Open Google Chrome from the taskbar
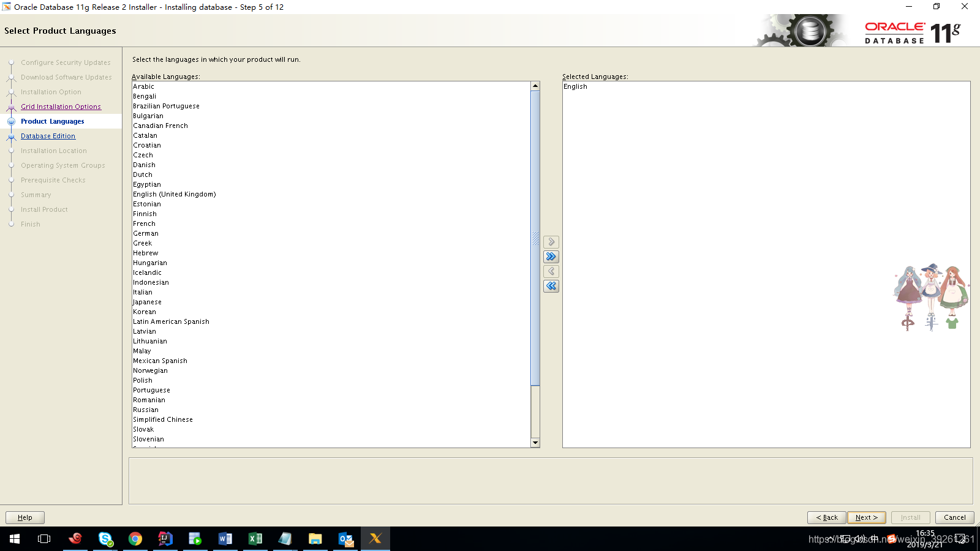Screen dimensions: 980x551 click(x=135, y=539)
